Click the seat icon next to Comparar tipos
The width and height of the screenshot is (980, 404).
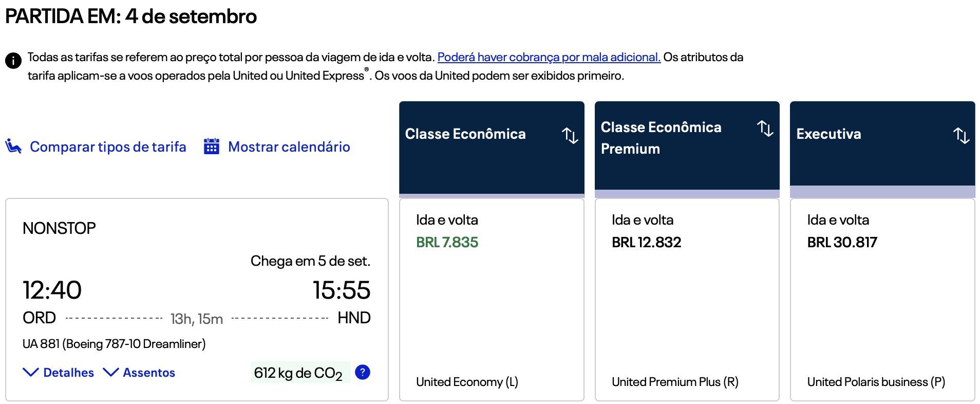click(x=13, y=146)
